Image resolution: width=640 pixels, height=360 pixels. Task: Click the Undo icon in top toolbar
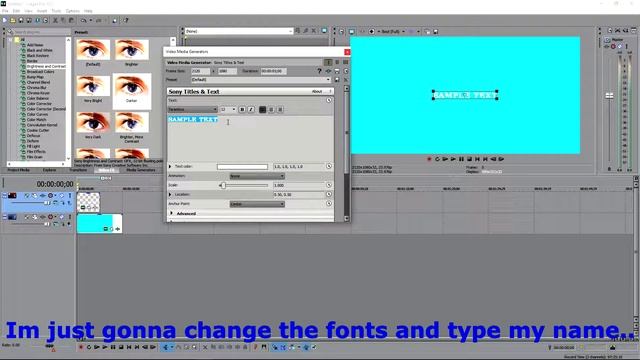pyautogui.click(x=84, y=20)
